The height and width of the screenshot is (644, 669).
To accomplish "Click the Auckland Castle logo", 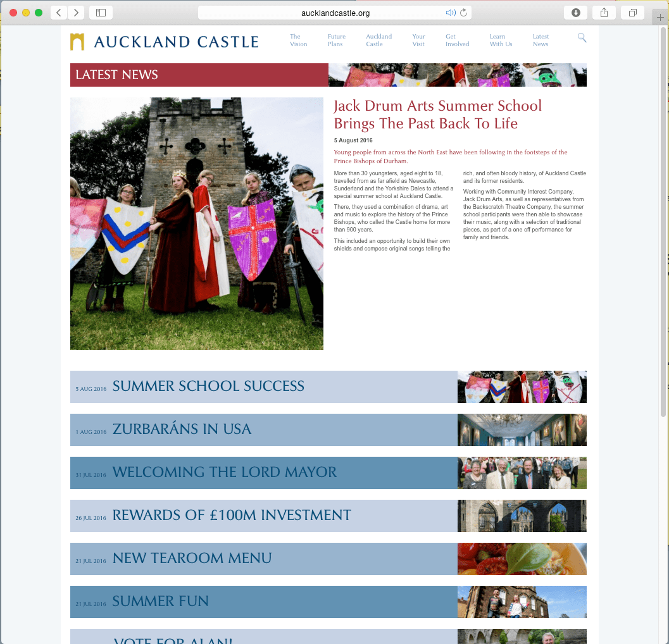I will pos(163,42).
